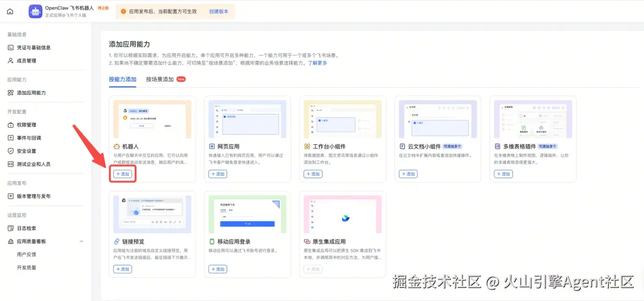
Task: Switch to 按场景添加 tab
Action: tap(160, 79)
